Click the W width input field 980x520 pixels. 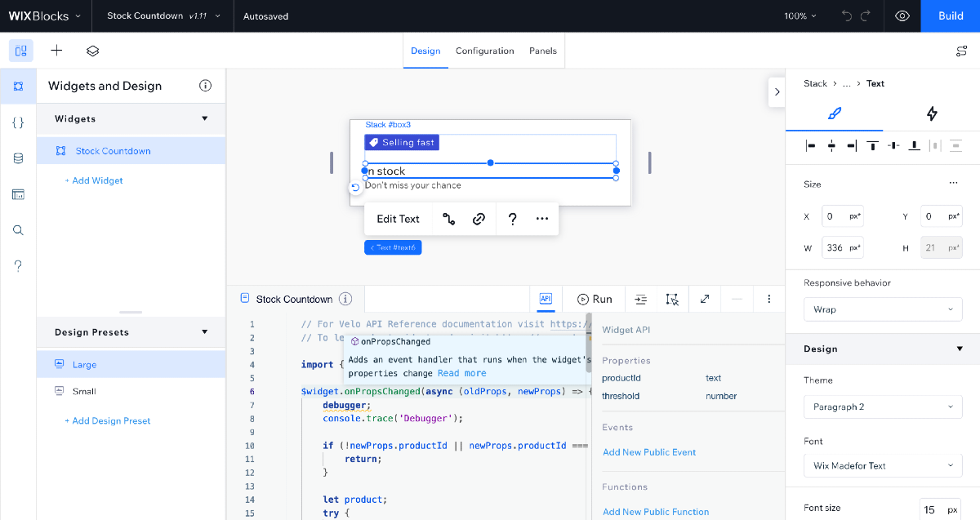pos(843,247)
